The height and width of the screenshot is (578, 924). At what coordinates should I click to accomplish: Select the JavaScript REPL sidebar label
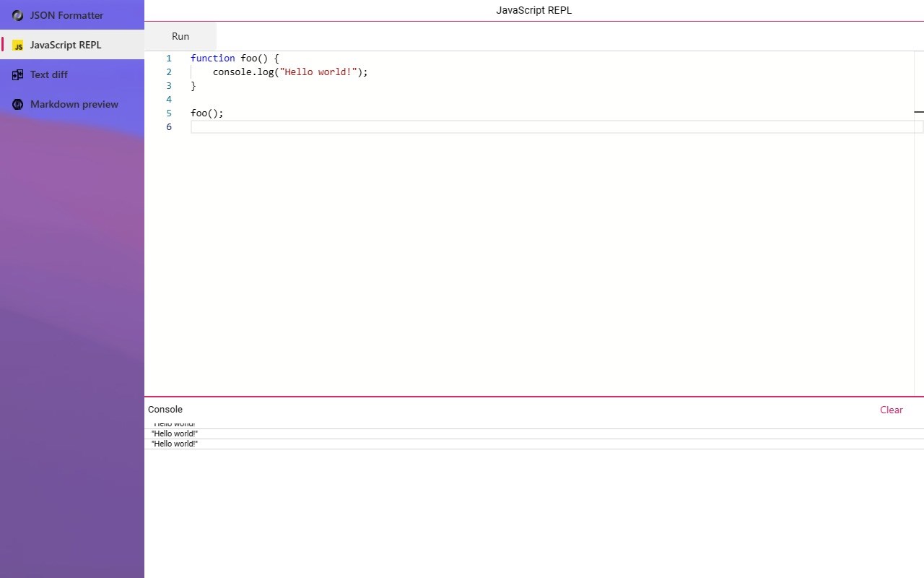66,45
